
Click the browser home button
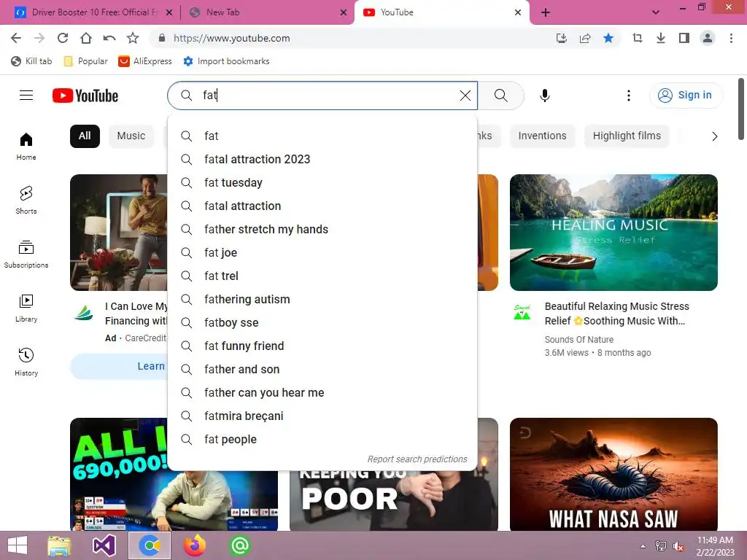[86, 38]
